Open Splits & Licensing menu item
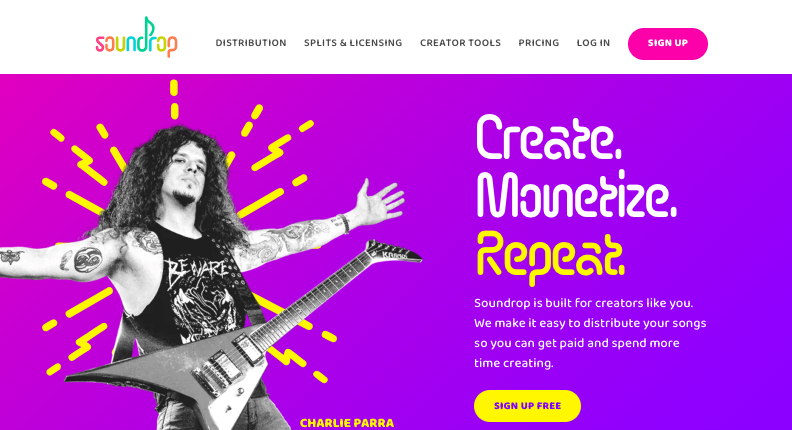The width and height of the screenshot is (792, 430). pos(353,43)
